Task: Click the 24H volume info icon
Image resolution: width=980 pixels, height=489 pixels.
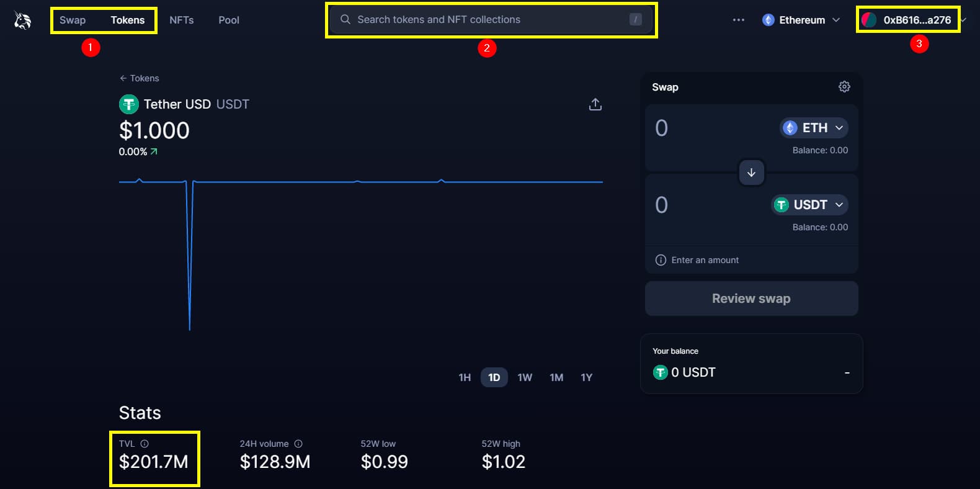Action: click(298, 443)
